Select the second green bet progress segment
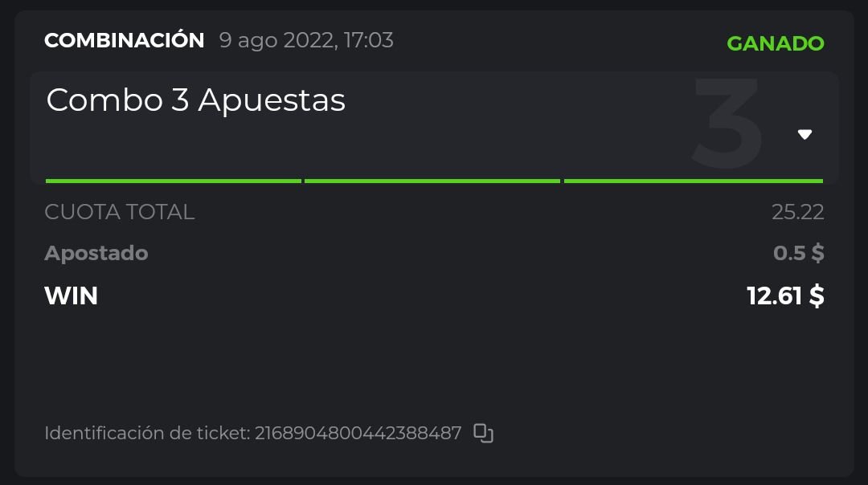This screenshot has height=485, width=868. click(432, 181)
